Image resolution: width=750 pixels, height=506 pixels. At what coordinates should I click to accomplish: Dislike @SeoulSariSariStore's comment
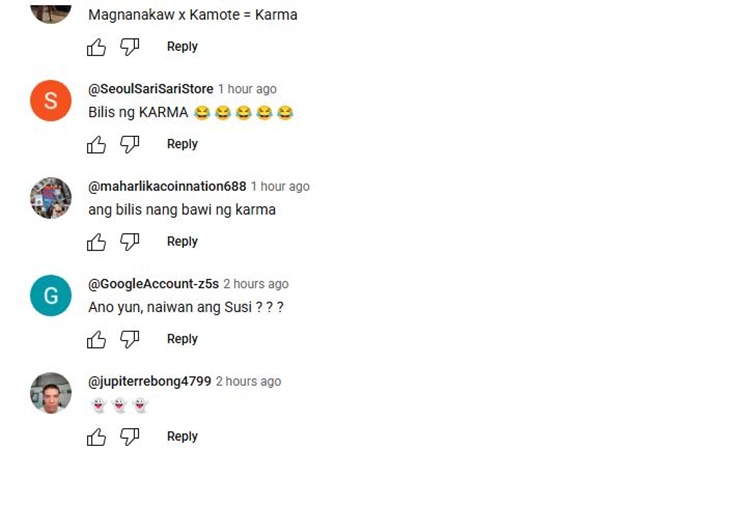point(130,144)
